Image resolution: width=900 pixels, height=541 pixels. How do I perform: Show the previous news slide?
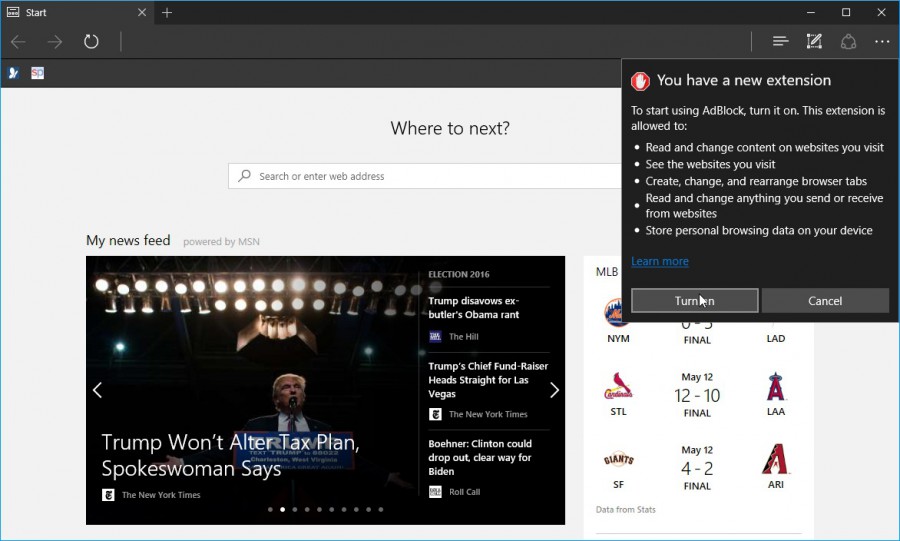click(98, 390)
